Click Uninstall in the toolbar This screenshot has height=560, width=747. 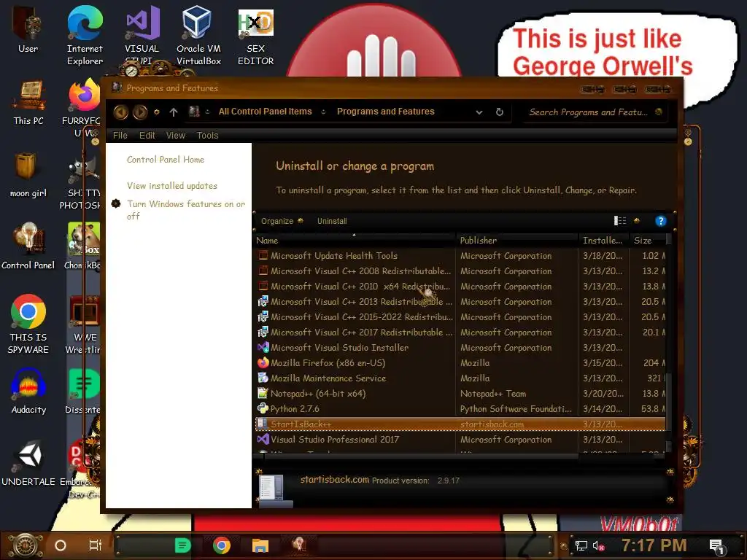click(x=332, y=221)
